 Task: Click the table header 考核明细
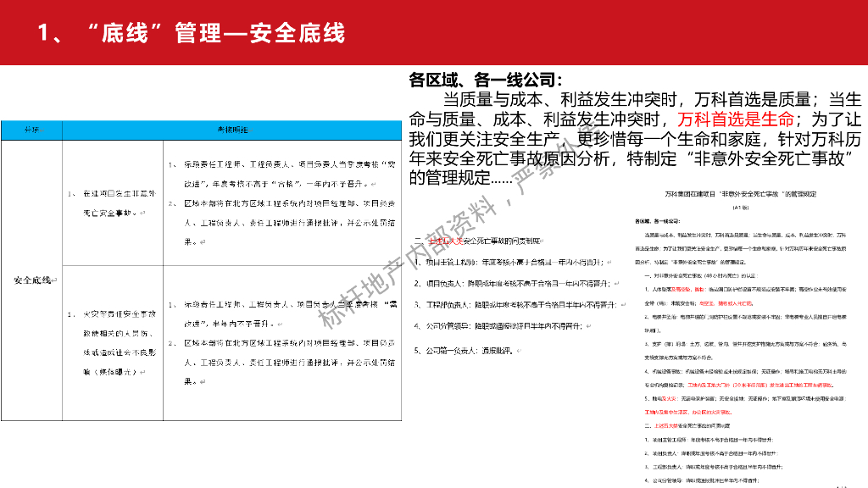(232, 130)
